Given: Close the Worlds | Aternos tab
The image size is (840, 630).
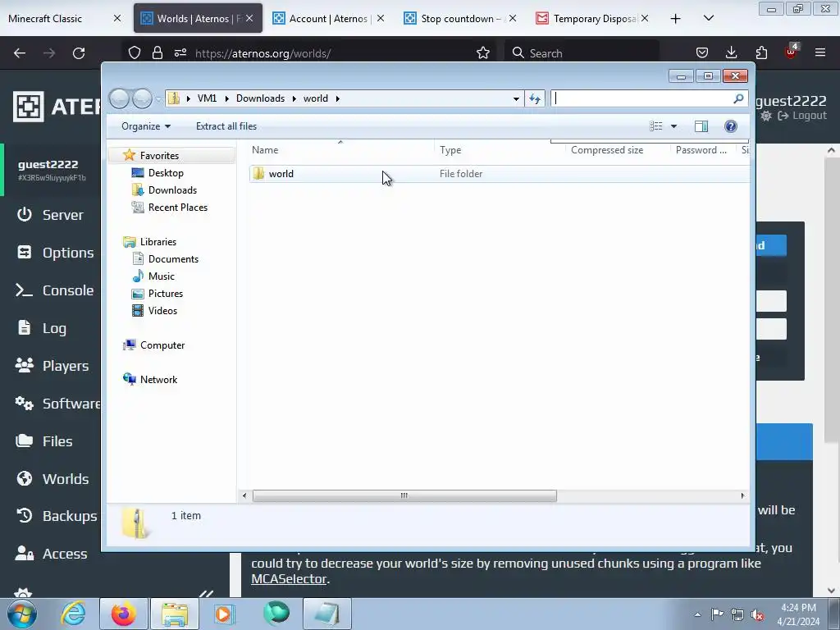Looking at the screenshot, I should pos(249,18).
